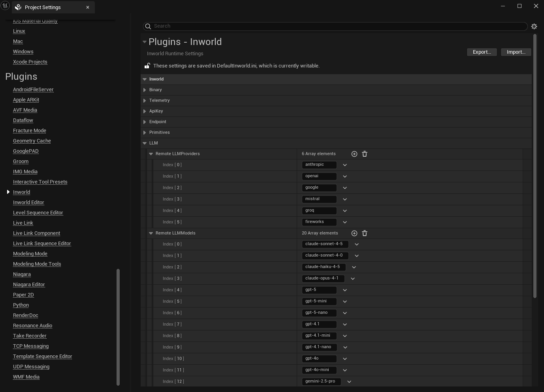
Task: Open options arrow for openai provider
Action: [345, 176]
